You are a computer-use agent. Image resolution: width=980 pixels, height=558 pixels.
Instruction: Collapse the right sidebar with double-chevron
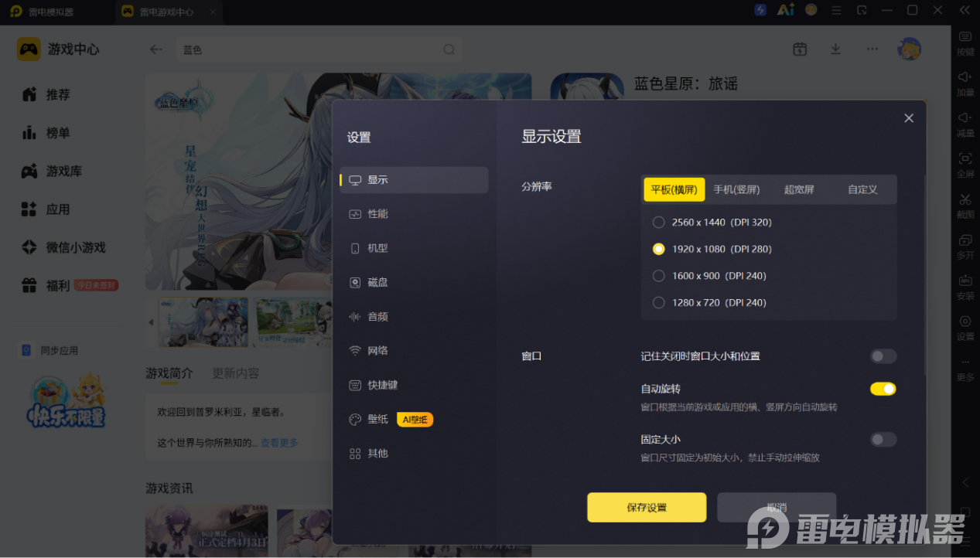tap(965, 10)
